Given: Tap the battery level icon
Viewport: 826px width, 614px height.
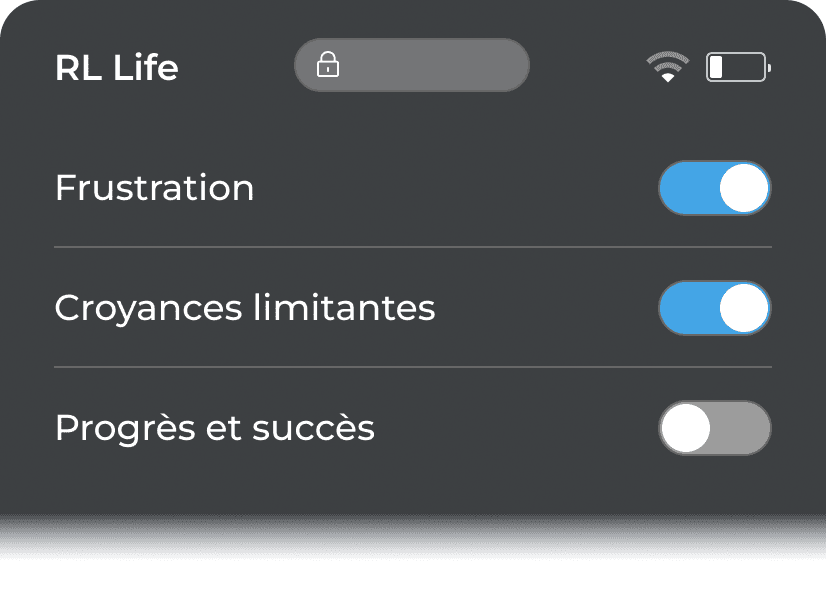Looking at the screenshot, I should [x=737, y=67].
